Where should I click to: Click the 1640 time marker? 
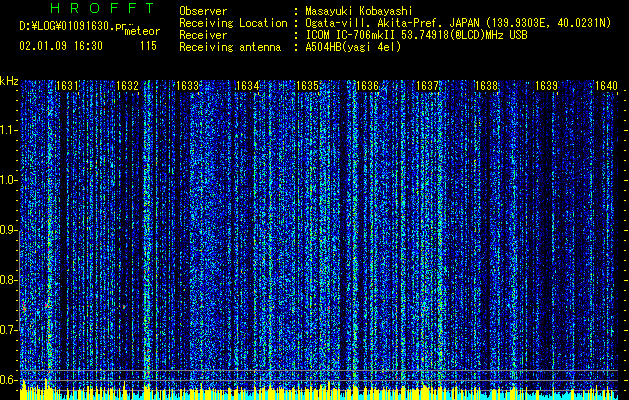(606, 86)
